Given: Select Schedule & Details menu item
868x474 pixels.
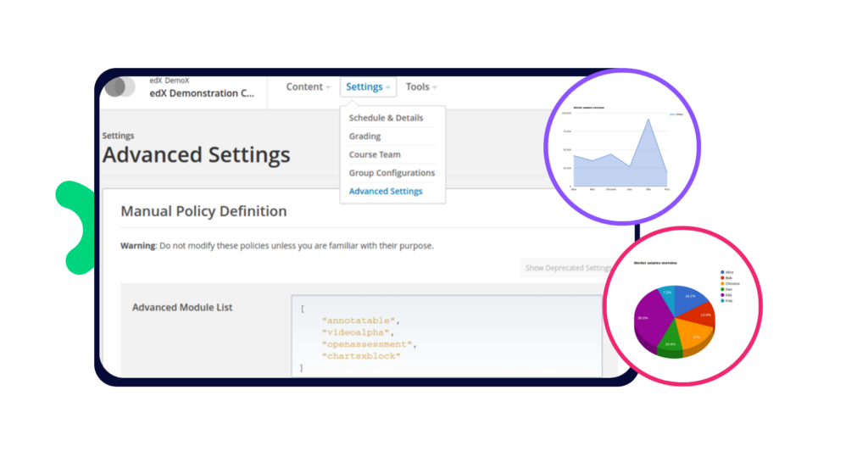Looking at the screenshot, I should tap(386, 118).
